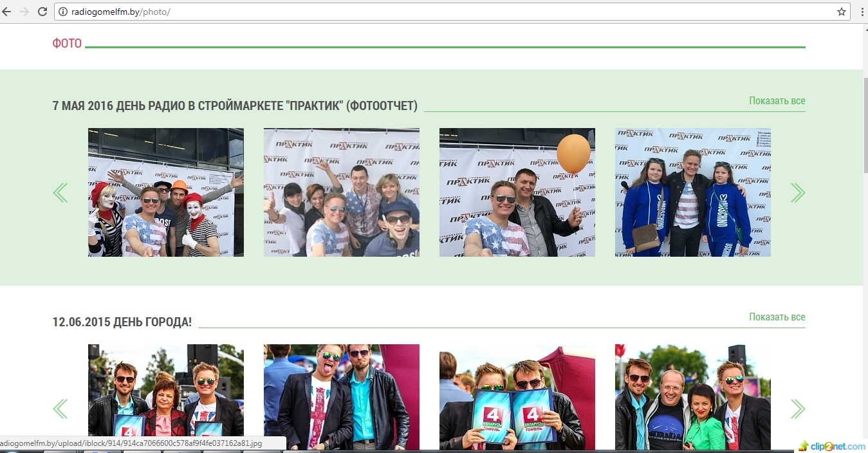
Task: Advance to next photos in День города gallery
Action: 797,409
